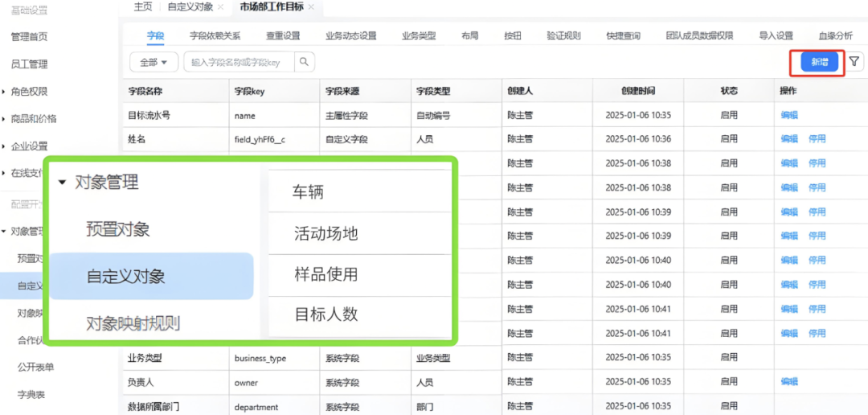Click 停用 in the 姓名 row
The height and width of the screenshot is (415, 868).
(x=817, y=138)
